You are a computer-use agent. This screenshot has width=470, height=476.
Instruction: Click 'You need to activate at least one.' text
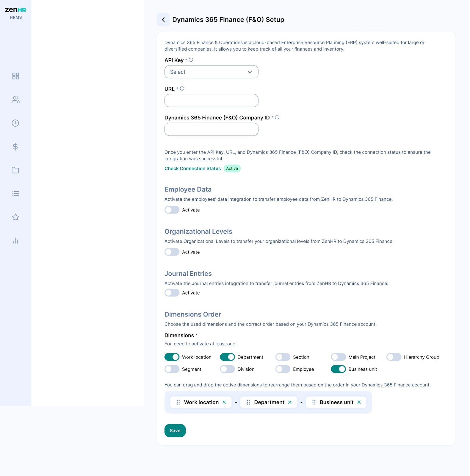tap(200, 344)
